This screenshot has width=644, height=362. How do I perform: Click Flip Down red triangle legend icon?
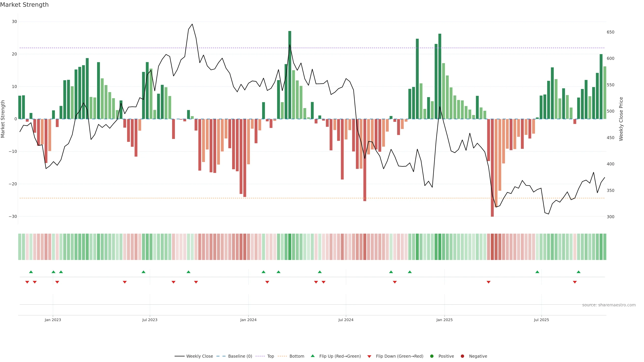[x=369, y=356]
